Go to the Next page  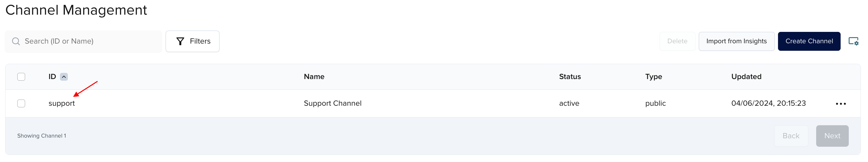(831, 136)
